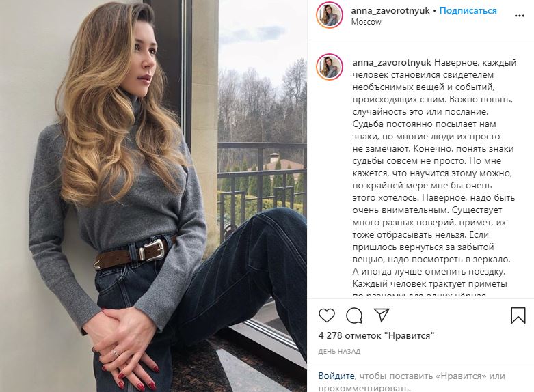Click ДЕНЬ НАЗАД timestamp

click(339, 352)
